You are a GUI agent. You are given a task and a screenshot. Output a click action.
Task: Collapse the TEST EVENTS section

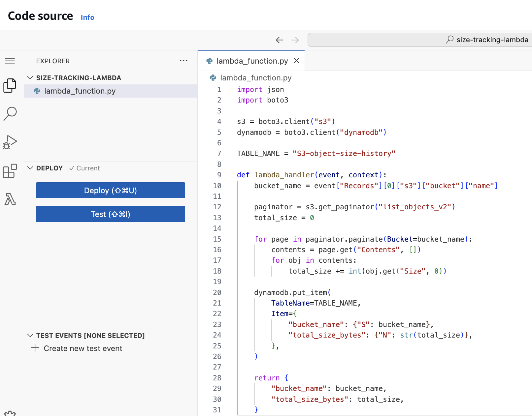click(30, 336)
